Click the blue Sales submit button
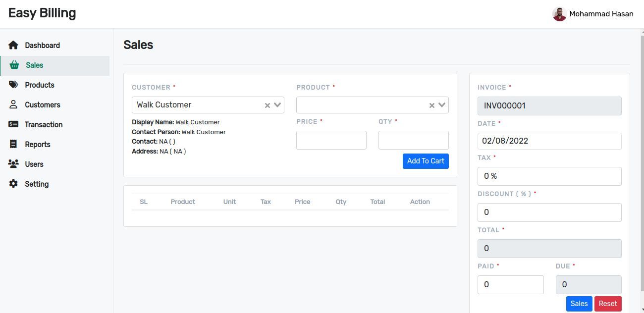This screenshot has width=644, height=313. click(x=579, y=304)
